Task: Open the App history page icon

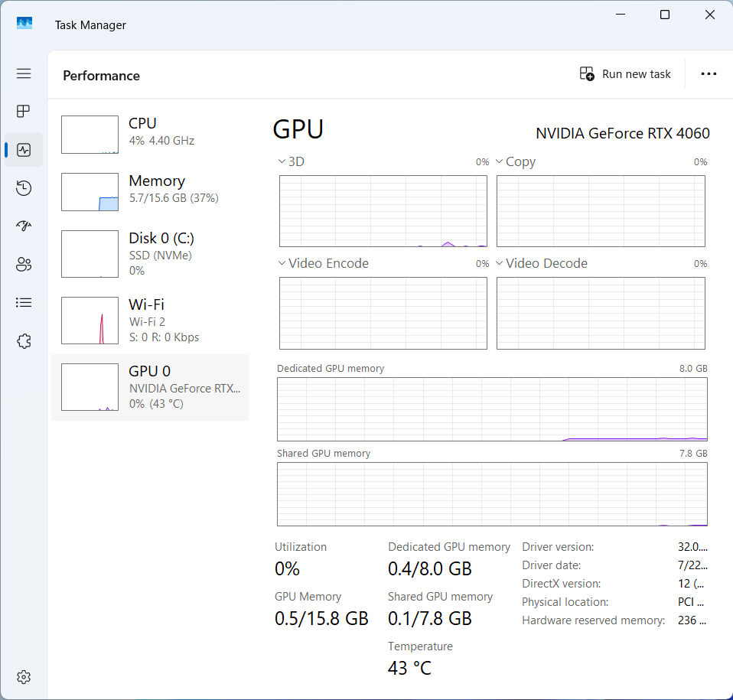Action: pos(24,188)
